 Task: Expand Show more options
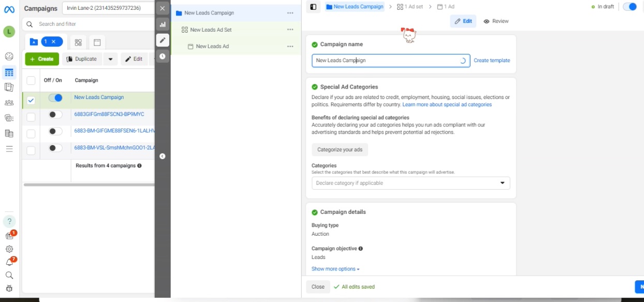pos(335,269)
